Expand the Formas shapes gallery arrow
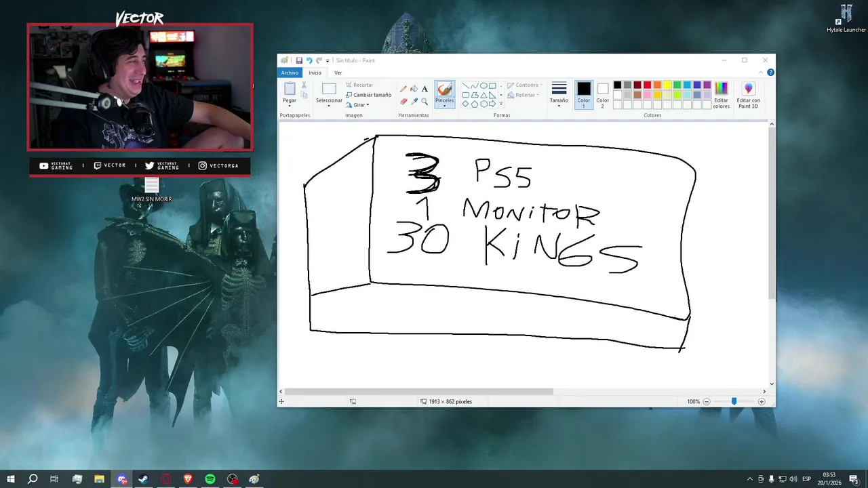This screenshot has height=488, width=868. point(501,104)
